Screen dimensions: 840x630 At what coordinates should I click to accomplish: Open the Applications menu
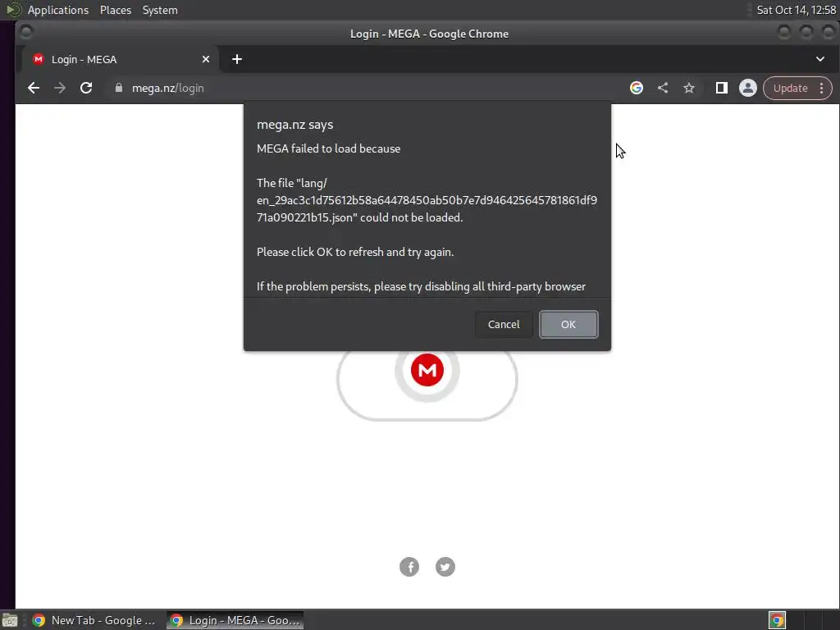[x=58, y=10]
